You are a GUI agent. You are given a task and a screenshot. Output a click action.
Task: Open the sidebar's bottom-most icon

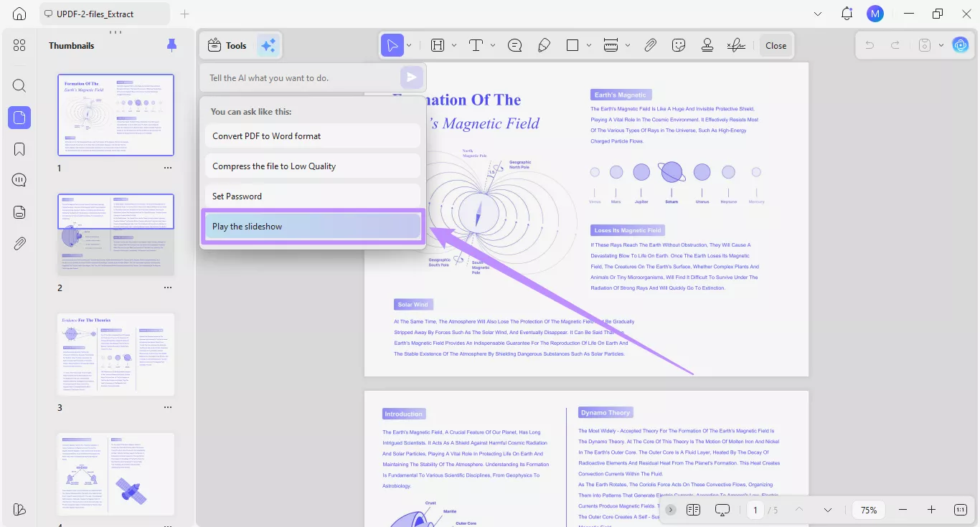(19, 509)
